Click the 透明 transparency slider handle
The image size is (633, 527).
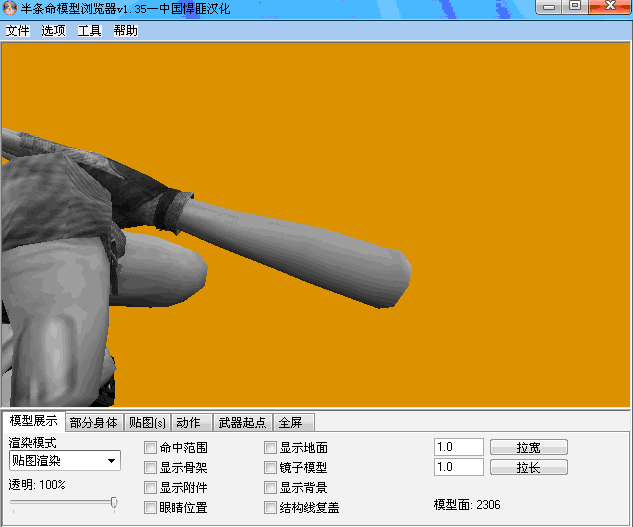click(x=114, y=503)
